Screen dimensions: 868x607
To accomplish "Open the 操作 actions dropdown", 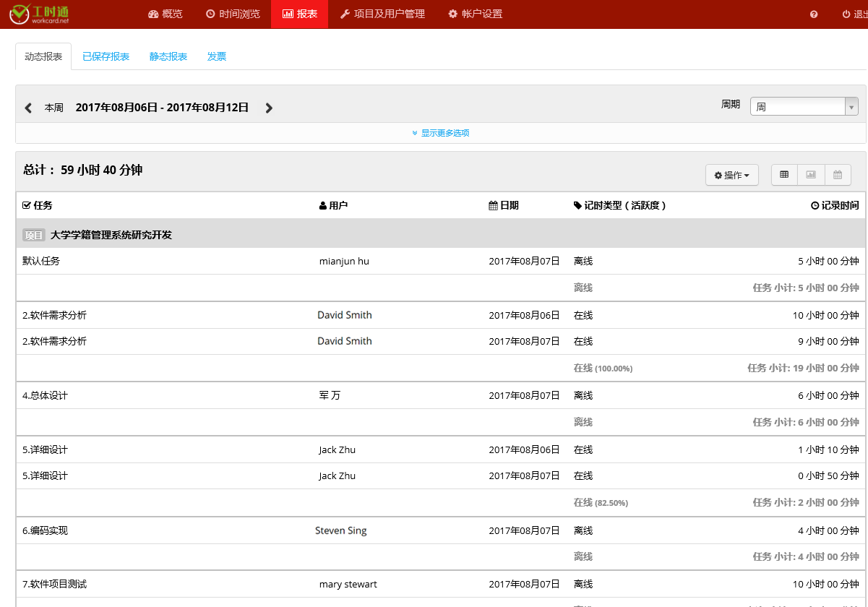I will pyautogui.click(x=731, y=176).
